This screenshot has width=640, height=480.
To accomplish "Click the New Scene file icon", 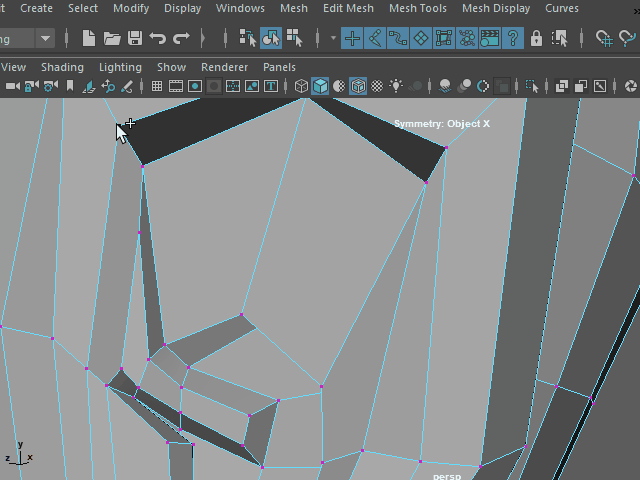I will tap(89, 39).
